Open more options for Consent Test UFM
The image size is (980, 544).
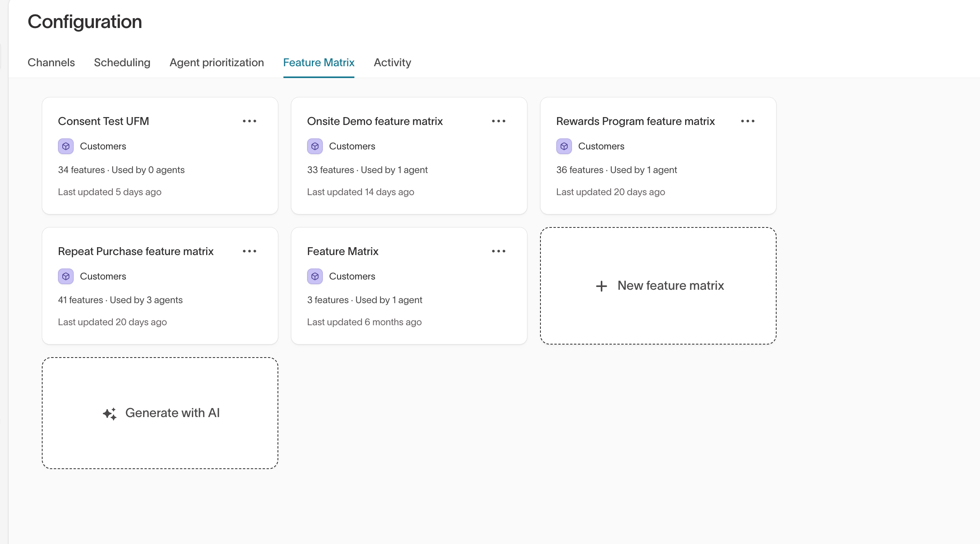coord(250,121)
